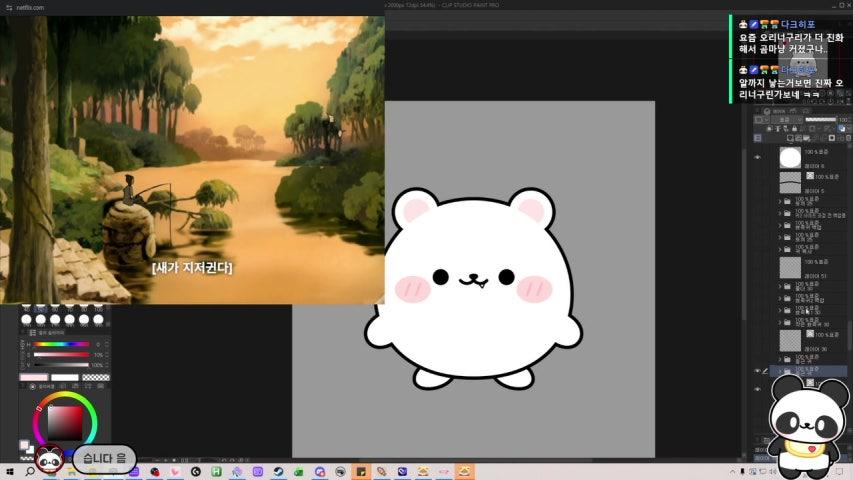853x480 pixels.
Task: Click the saturation S slider bar
Action: tap(61, 354)
